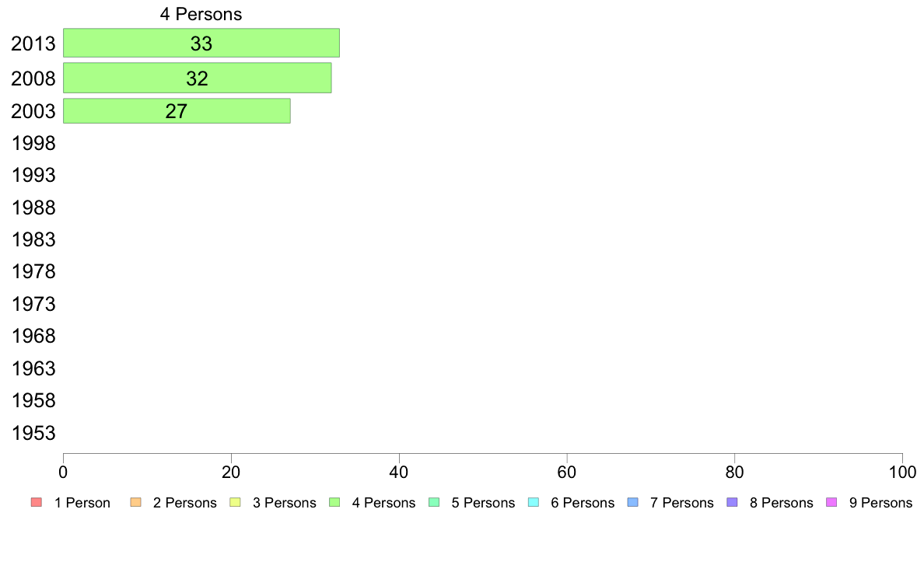Click the 1 Person legend text
The height and width of the screenshot is (572, 924).
pos(82,503)
